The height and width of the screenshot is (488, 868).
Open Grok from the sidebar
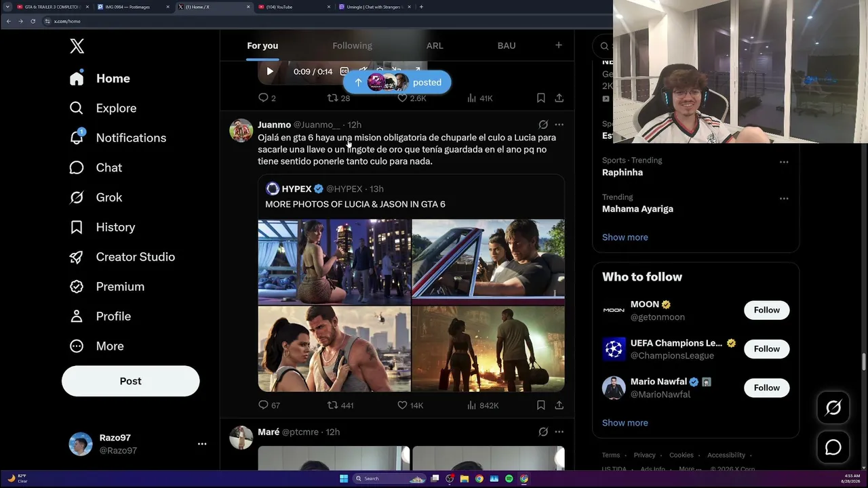click(x=96, y=197)
